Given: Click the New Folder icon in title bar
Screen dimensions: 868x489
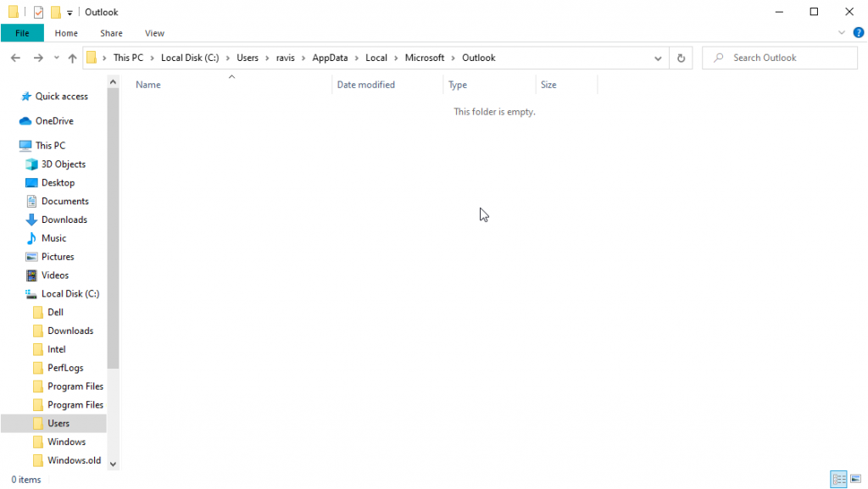Looking at the screenshot, I should point(55,12).
